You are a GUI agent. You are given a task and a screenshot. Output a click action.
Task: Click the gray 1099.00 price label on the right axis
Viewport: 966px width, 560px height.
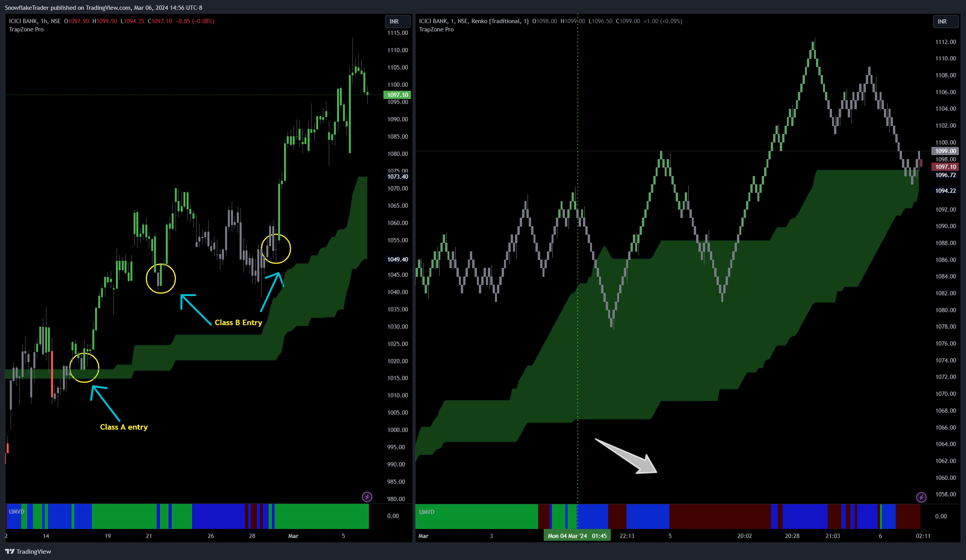click(x=945, y=151)
